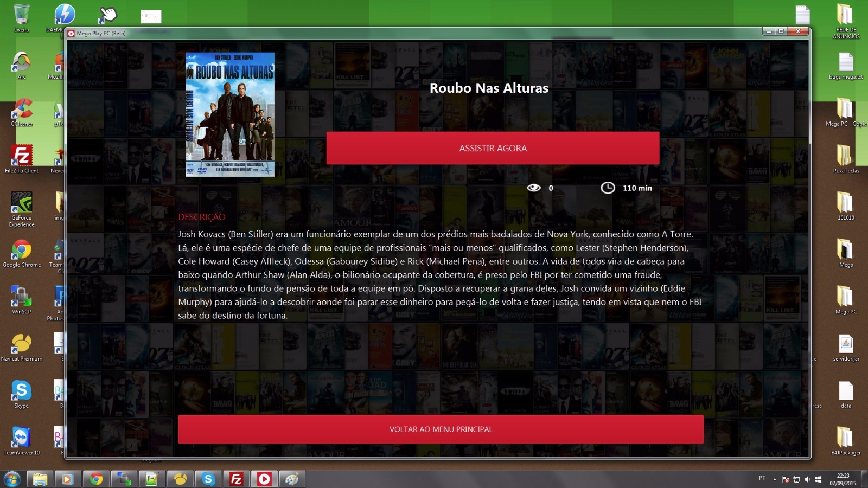
Task: Open Navicat from the taskbar
Action: tap(181, 479)
